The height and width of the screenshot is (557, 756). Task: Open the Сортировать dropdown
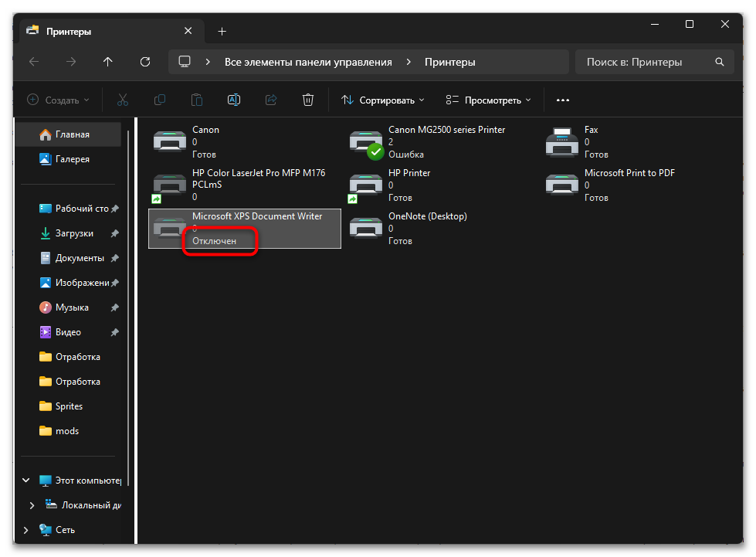(x=383, y=100)
